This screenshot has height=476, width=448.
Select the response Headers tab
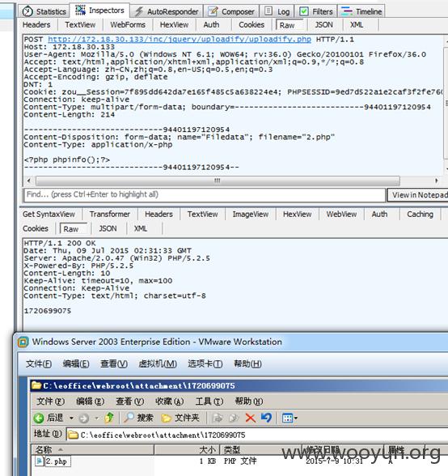[x=158, y=215]
